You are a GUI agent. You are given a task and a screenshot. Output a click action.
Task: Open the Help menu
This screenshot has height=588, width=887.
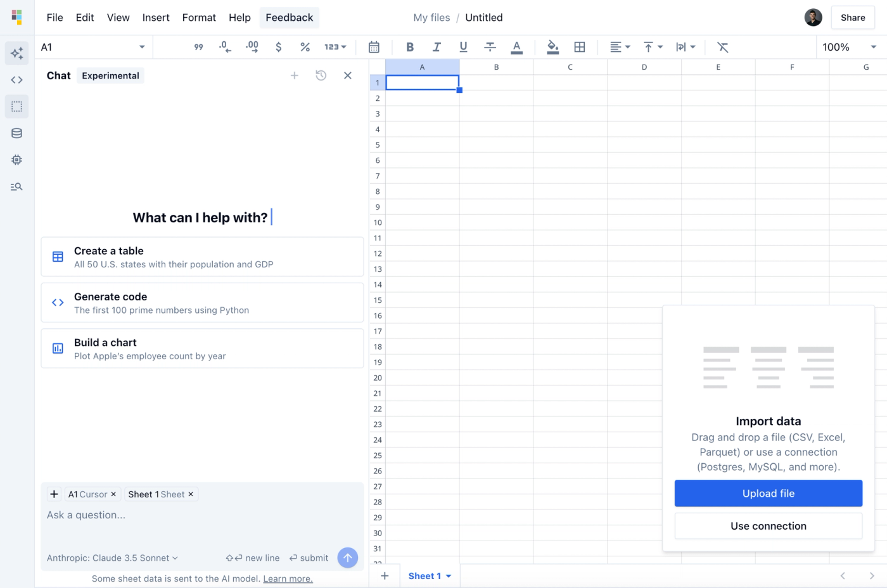[239, 18]
